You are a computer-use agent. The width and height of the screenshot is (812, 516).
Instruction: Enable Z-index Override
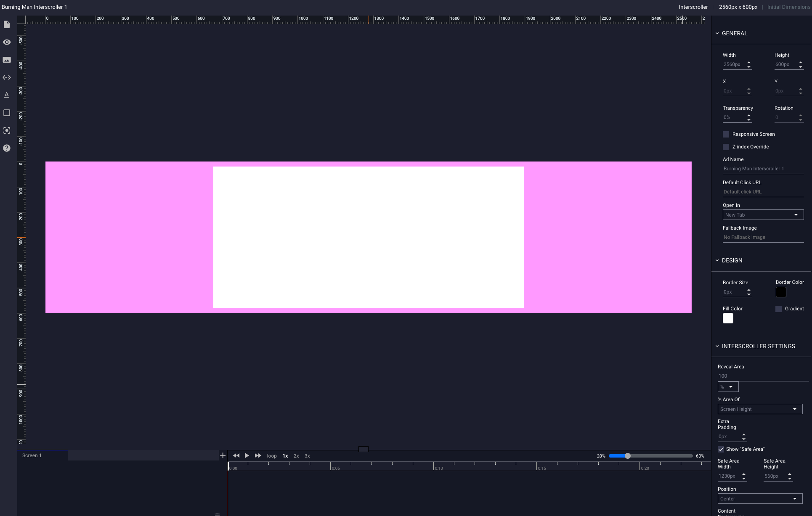click(x=726, y=147)
